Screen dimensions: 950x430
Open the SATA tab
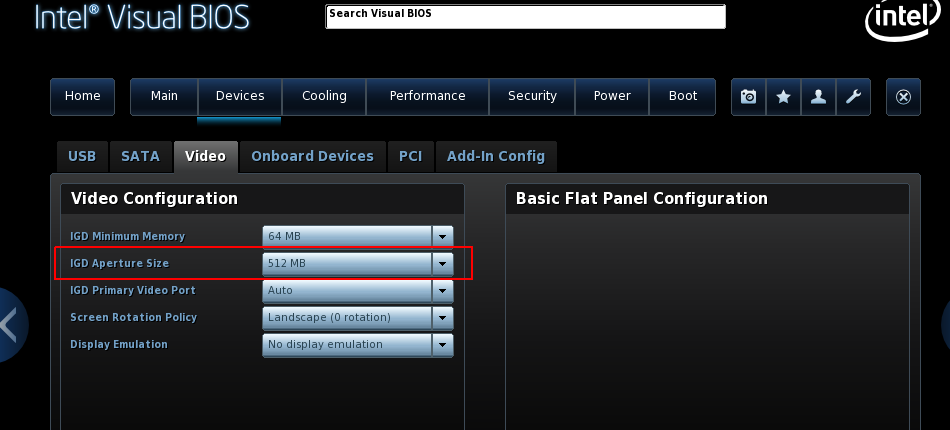coord(140,156)
